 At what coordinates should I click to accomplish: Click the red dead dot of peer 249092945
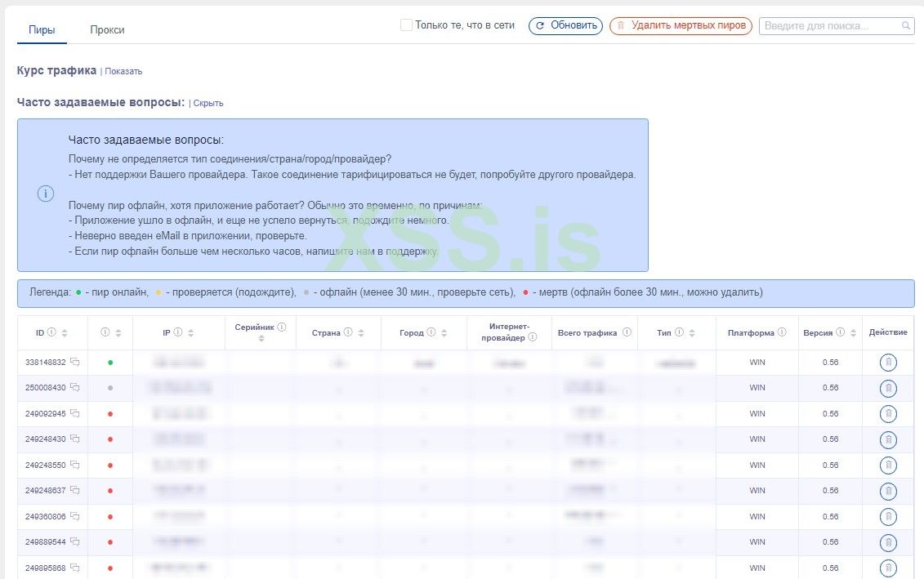click(x=110, y=414)
